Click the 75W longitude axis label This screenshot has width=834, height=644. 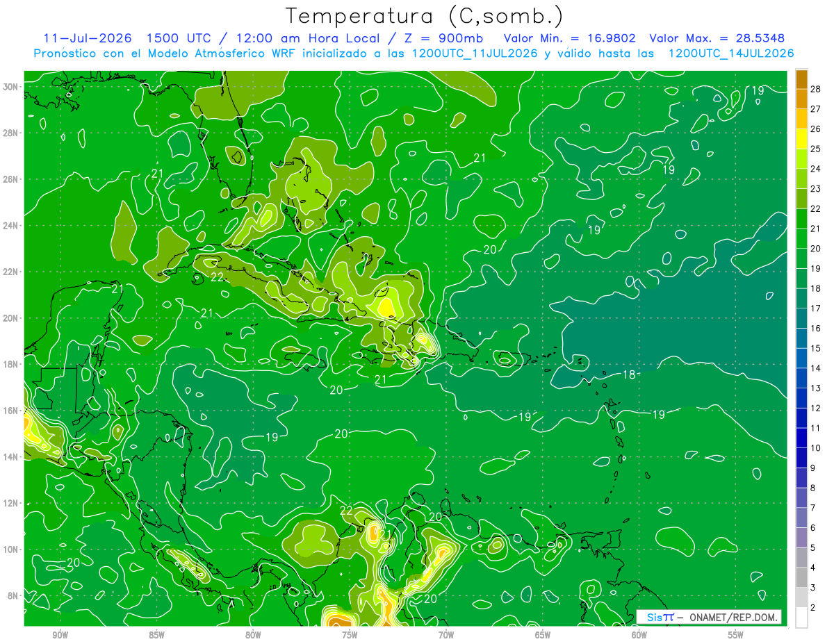point(350,635)
